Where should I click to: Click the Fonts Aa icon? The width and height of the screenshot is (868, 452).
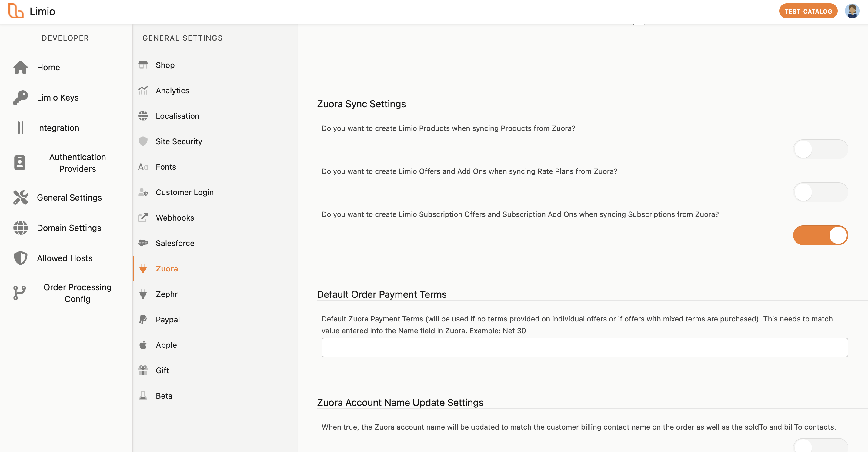pyautogui.click(x=143, y=167)
